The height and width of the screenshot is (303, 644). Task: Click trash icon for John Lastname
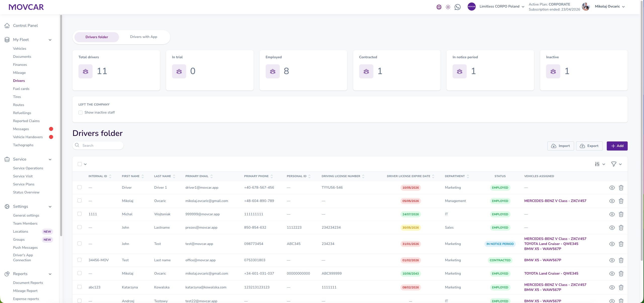(621, 228)
